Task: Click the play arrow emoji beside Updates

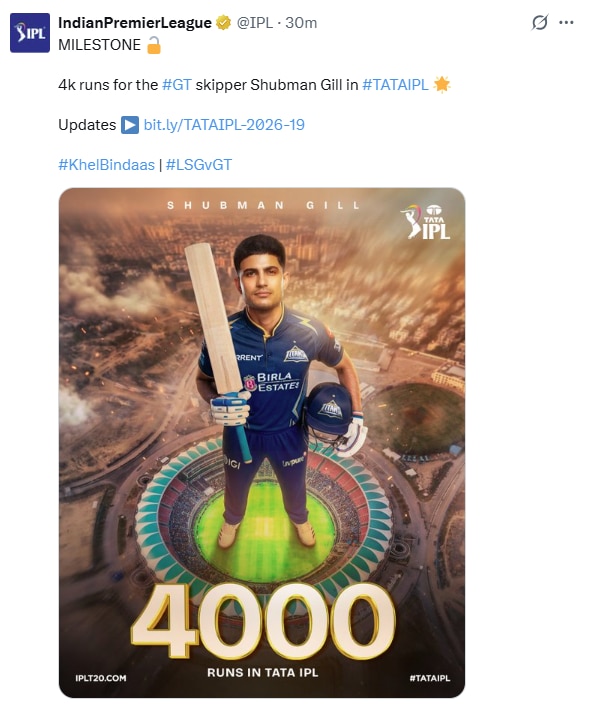Action: [130, 125]
